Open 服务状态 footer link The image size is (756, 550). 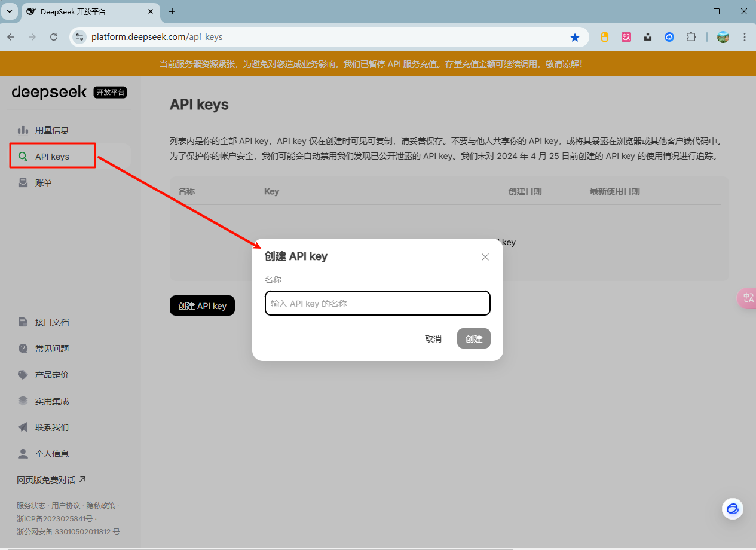(x=32, y=506)
